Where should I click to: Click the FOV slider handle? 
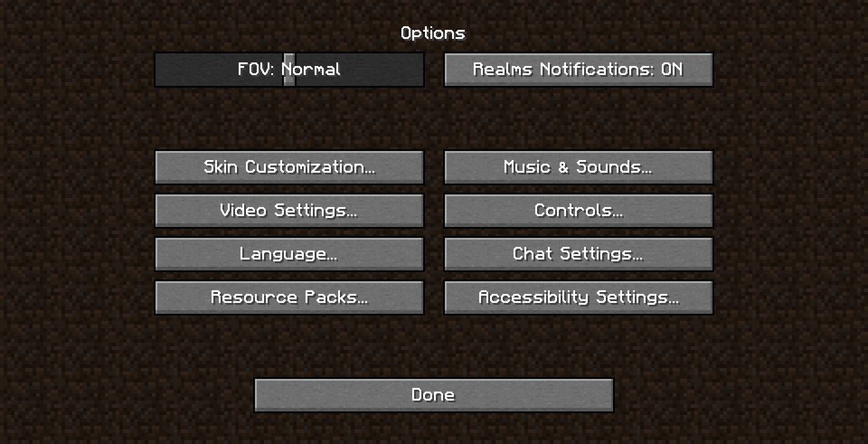(289, 70)
